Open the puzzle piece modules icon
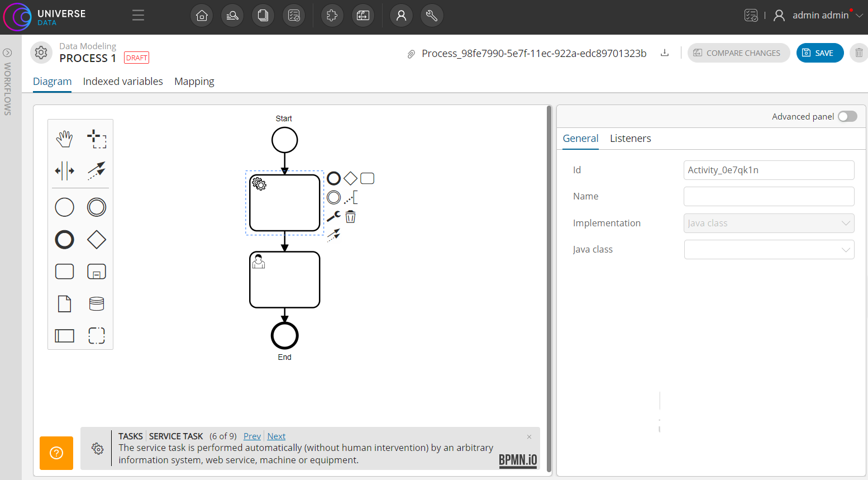Screen dimensions: 868x480 pyautogui.click(x=332, y=15)
